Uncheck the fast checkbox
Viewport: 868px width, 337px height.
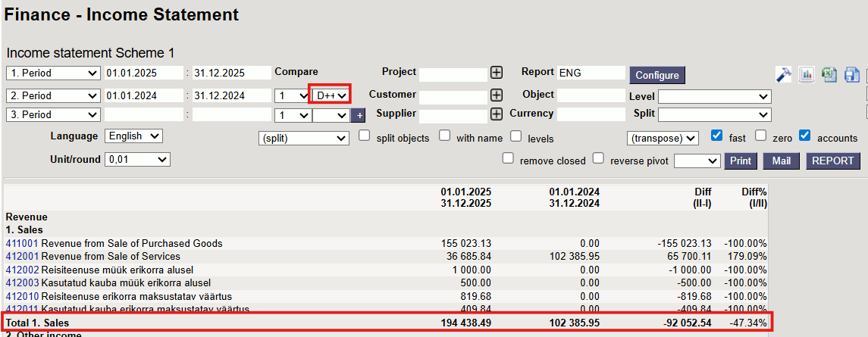716,137
